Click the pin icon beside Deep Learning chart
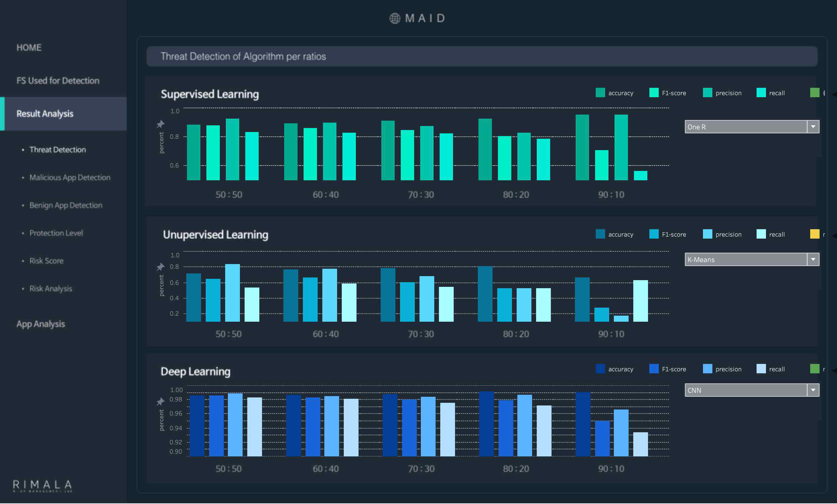This screenshot has width=837, height=504. point(160,402)
